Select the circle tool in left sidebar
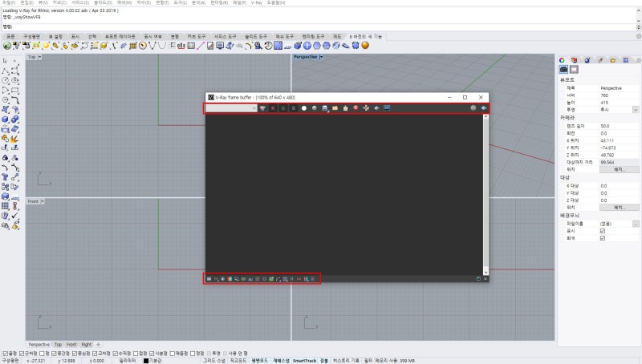 coord(5,80)
